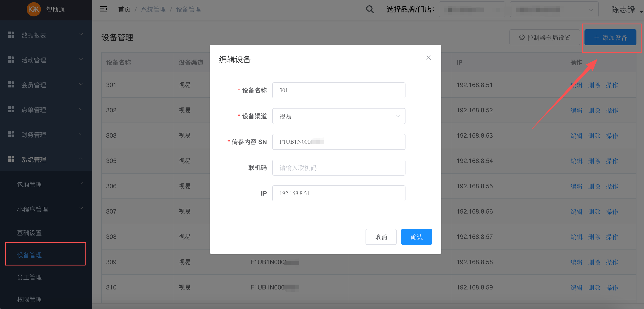644x309 pixels.
Task: Open the store selector dropdown at top right
Action: coord(591,10)
